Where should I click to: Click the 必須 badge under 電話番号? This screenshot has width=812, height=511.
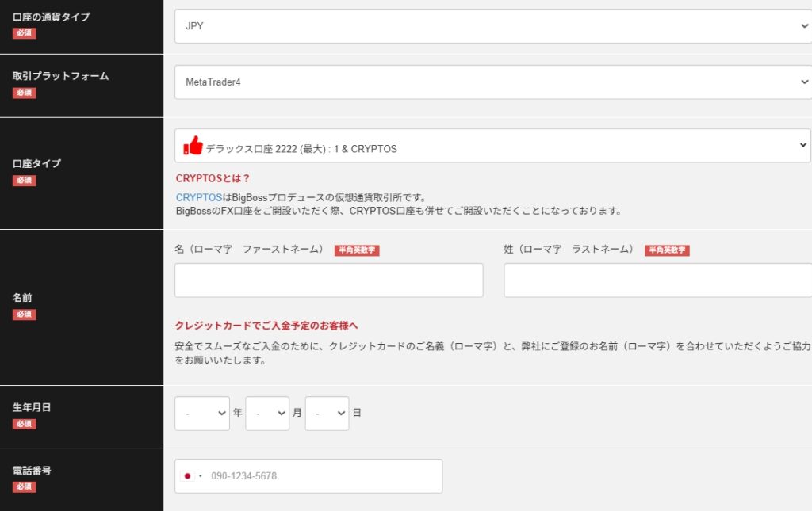[x=24, y=486]
